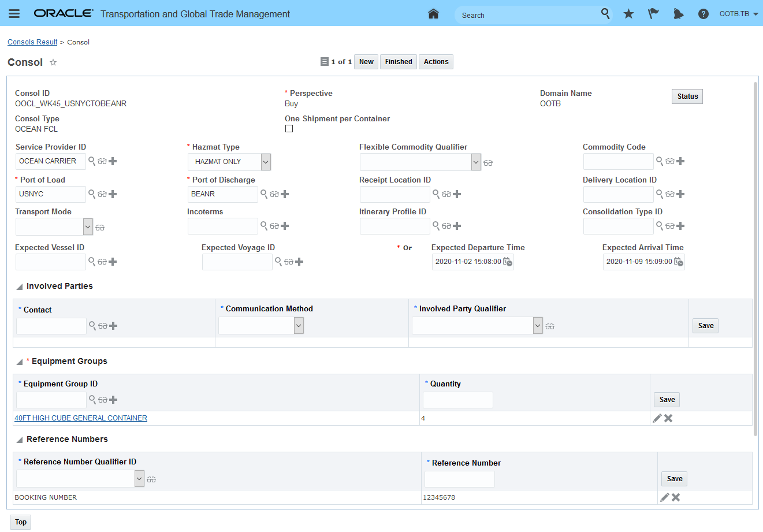
Task: Click the Status button
Action: [x=687, y=96]
